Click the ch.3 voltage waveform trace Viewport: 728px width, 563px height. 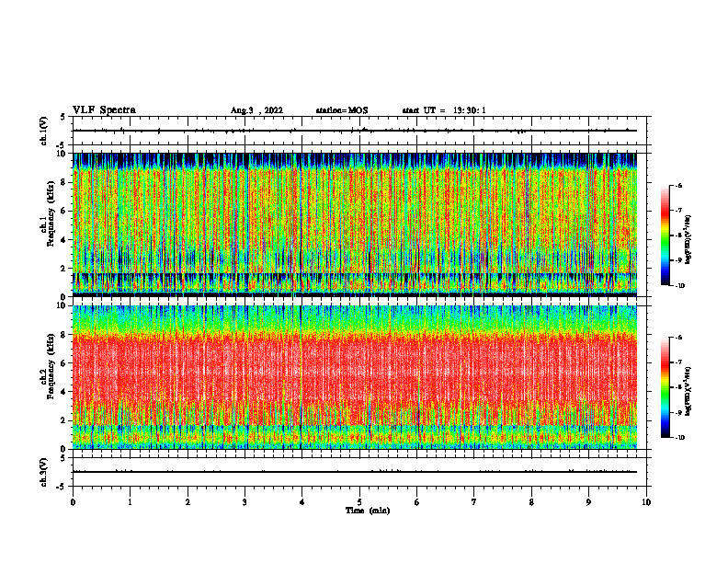355,472
